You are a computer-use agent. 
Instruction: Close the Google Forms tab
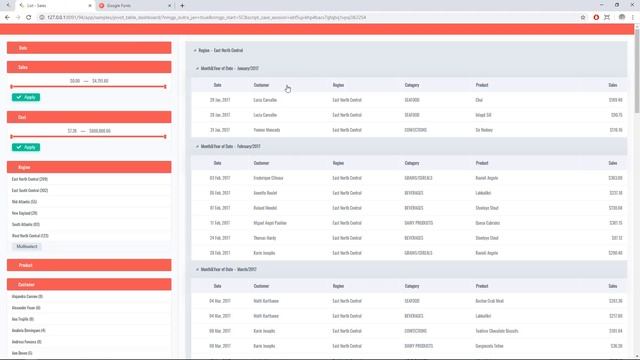[x=170, y=6]
